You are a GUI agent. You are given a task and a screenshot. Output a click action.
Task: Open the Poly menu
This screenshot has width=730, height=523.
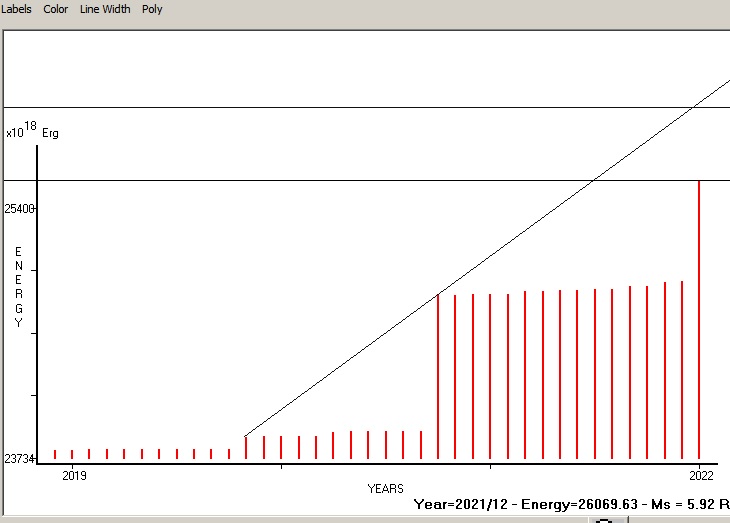pyautogui.click(x=152, y=9)
